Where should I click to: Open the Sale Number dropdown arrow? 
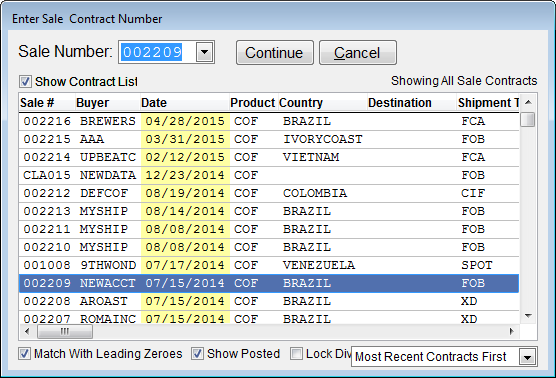coord(205,52)
